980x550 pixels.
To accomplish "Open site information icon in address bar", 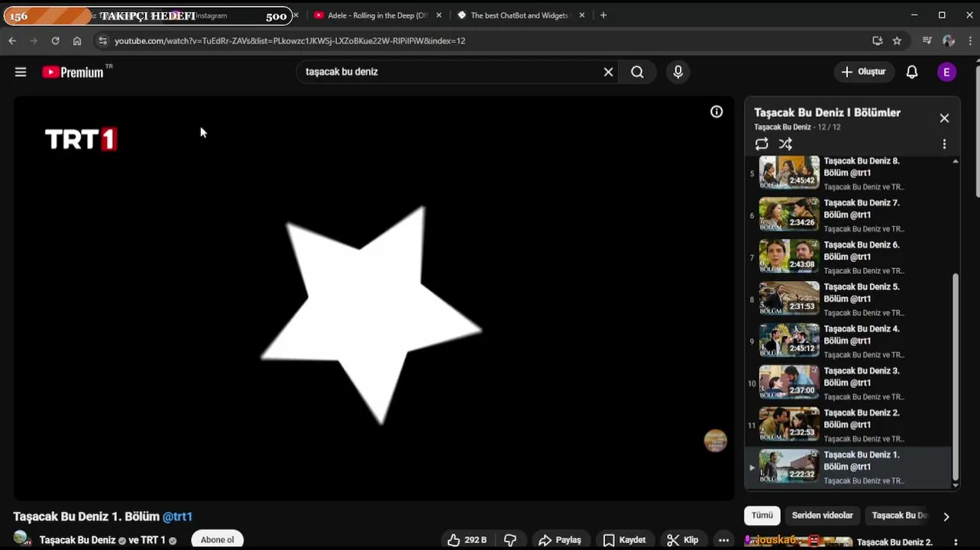I will [103, 40].
